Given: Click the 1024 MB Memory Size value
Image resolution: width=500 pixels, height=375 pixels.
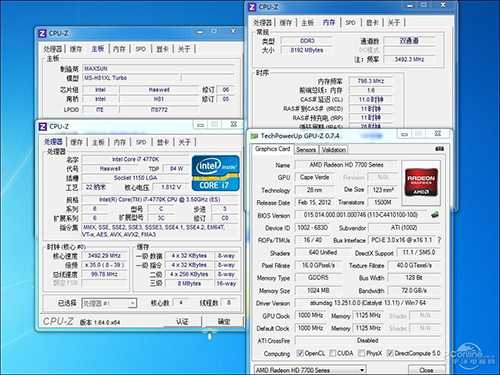Looking at the screenshot, I should 318,290.
